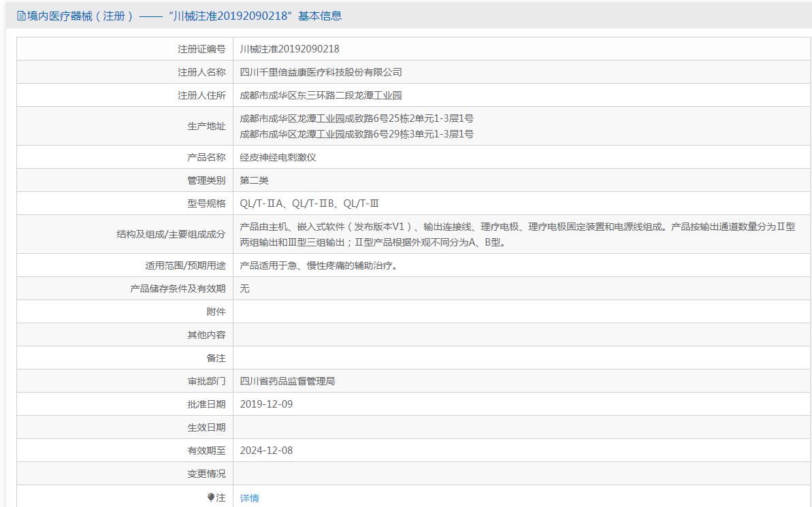Click the 批准日期 label
This screenshot has width=812, height=507.
pyautogui.click(x=206, y=404)
